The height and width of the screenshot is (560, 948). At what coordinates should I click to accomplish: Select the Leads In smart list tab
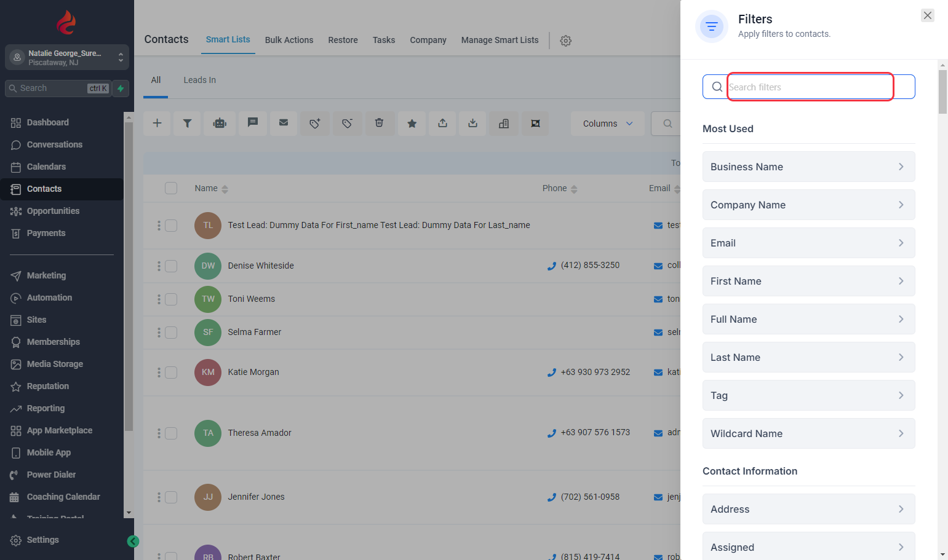[199, 80]
